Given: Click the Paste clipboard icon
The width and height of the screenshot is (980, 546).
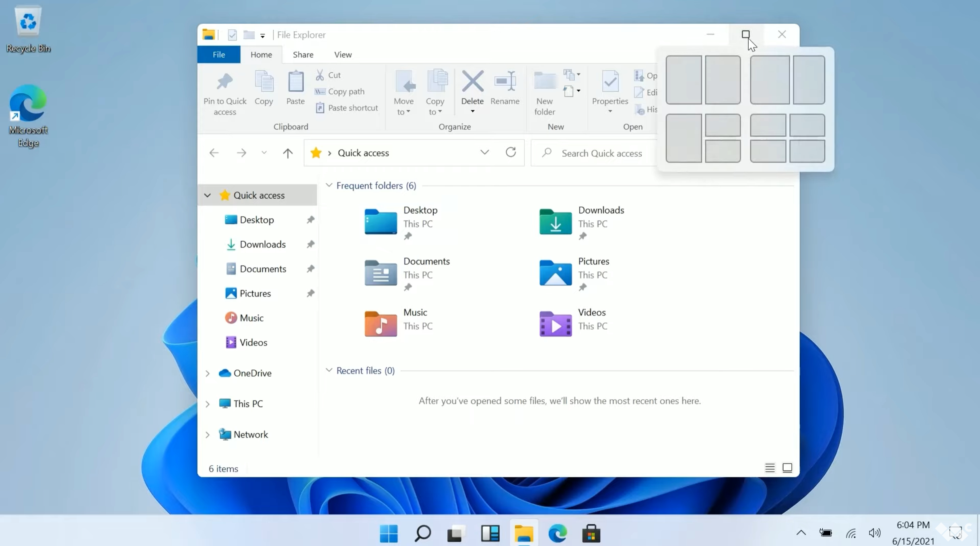Looking at the screenshot, I should pos(296,82).
